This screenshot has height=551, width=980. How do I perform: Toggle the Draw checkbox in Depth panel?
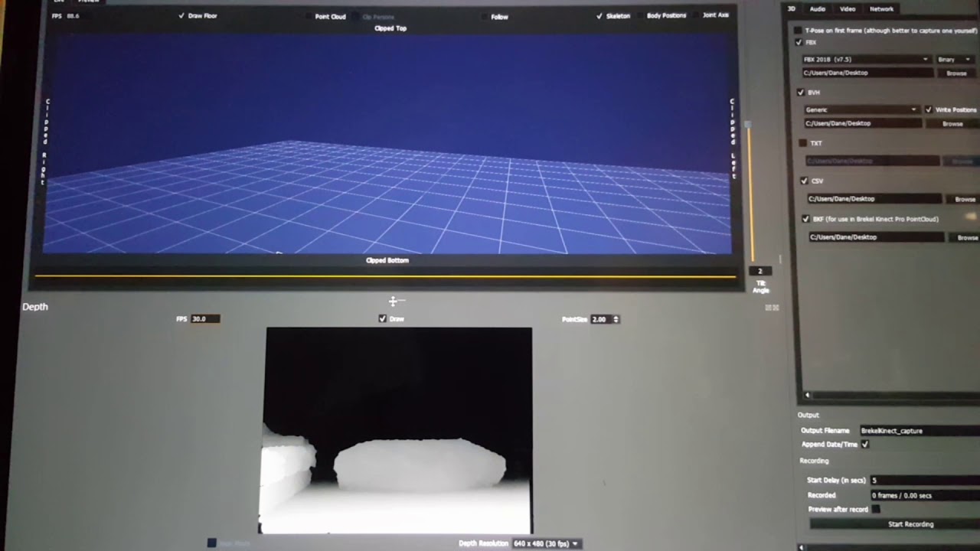383,318
